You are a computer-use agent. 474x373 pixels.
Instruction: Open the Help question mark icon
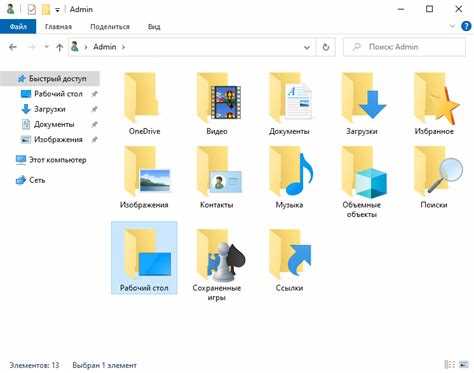click(466, 26)
